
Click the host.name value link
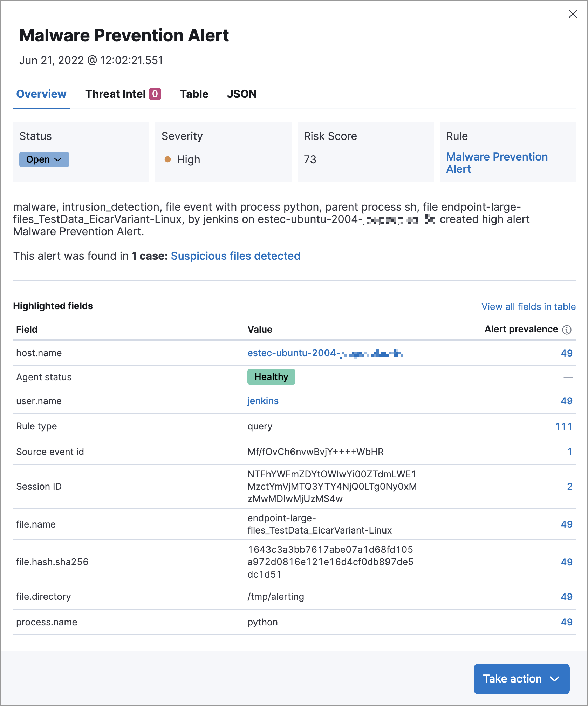click(x=325, y=353)
